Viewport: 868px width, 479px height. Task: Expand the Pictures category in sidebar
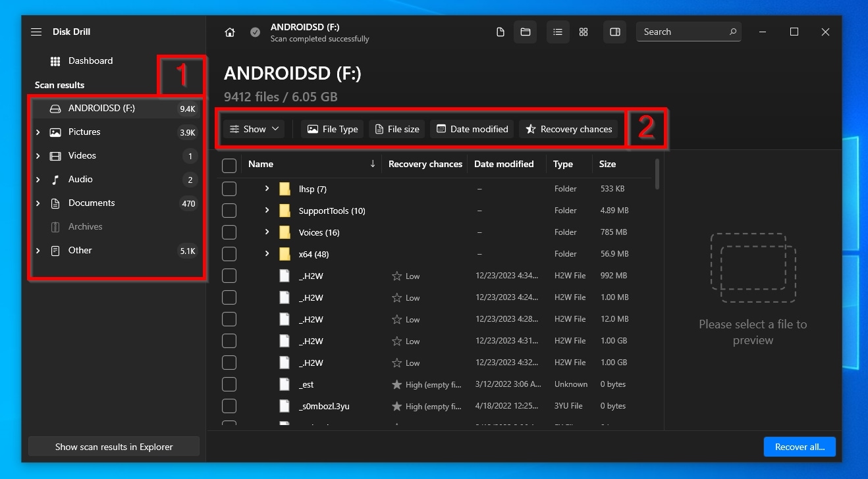[38, 132]
